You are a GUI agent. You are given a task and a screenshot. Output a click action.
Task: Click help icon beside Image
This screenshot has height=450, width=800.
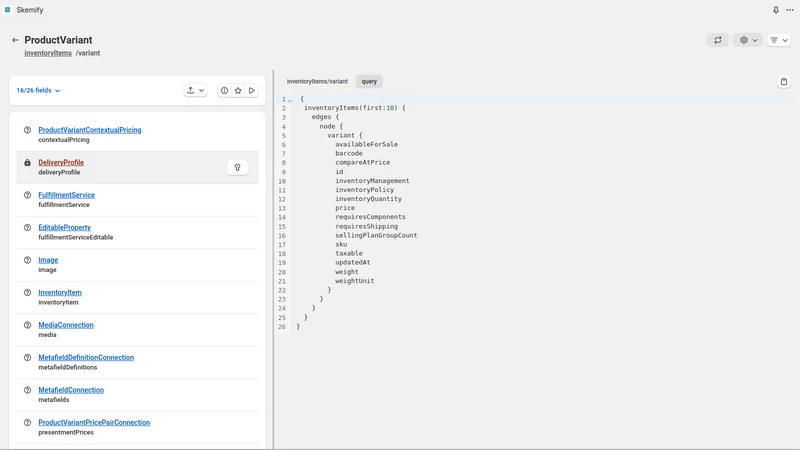click(28, 260)
